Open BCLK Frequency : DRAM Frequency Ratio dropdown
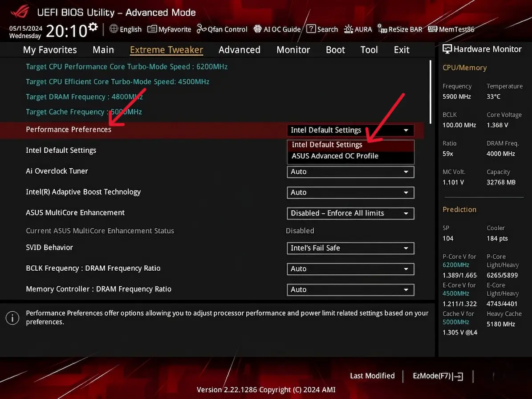This screenshot has height=399, width=532. coord(350,269)
